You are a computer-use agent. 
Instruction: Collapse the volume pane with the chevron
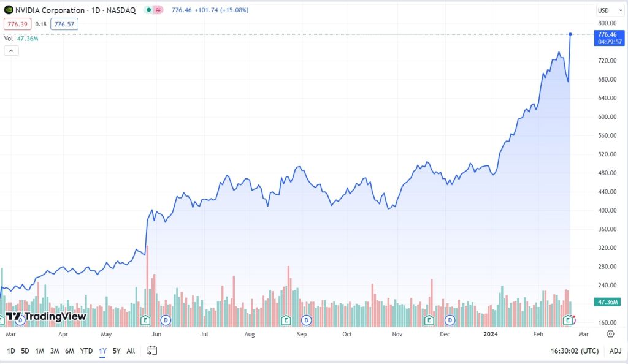(x=11, y=50)
